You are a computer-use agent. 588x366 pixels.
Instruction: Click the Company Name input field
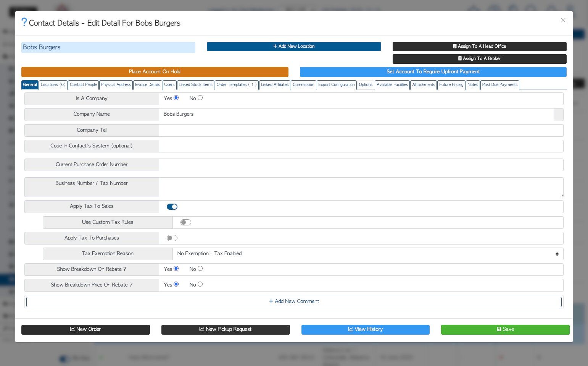click(x=356, y=114)
